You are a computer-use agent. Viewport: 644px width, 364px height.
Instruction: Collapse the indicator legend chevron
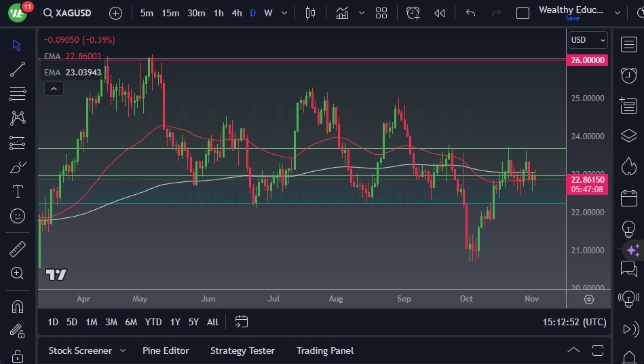[54, 88]
